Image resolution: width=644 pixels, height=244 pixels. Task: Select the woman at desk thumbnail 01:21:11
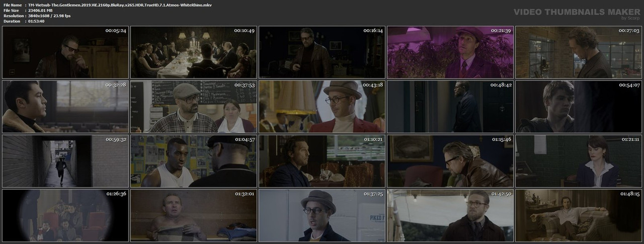pos(579,161)
